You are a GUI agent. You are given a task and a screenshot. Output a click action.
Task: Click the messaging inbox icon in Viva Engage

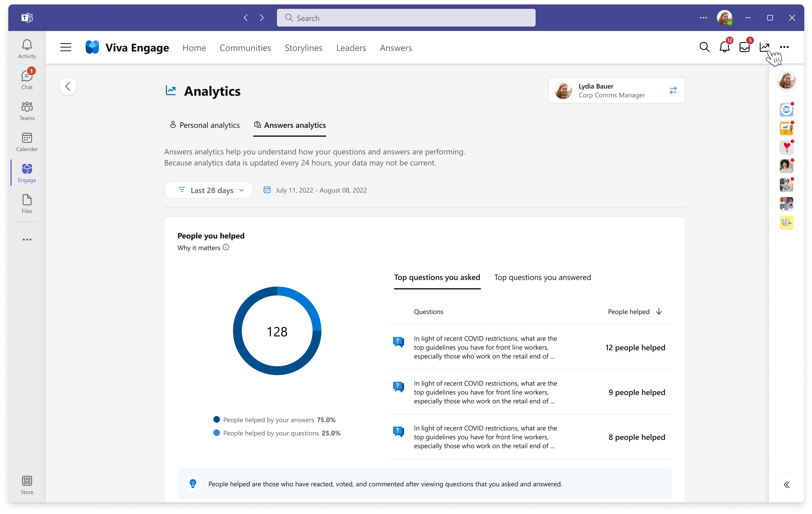[x=744, y=47]
